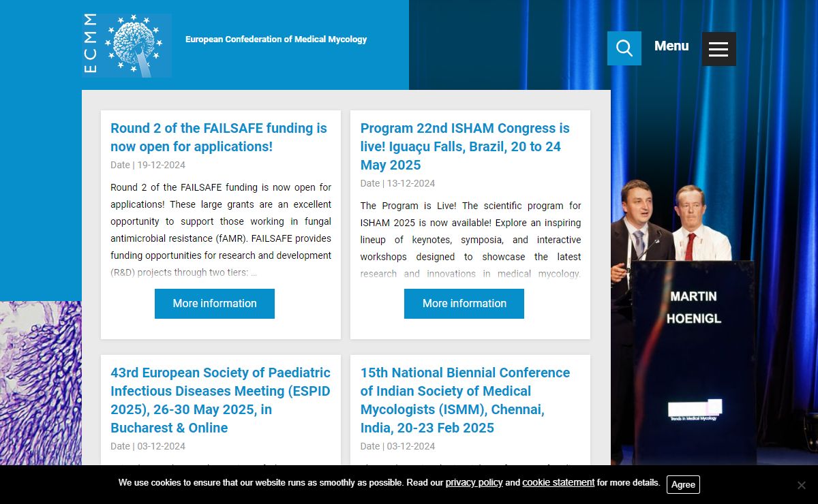Click the ECMM logo
Viewport: 818px width, 504px height.
[x=126, y=45]
